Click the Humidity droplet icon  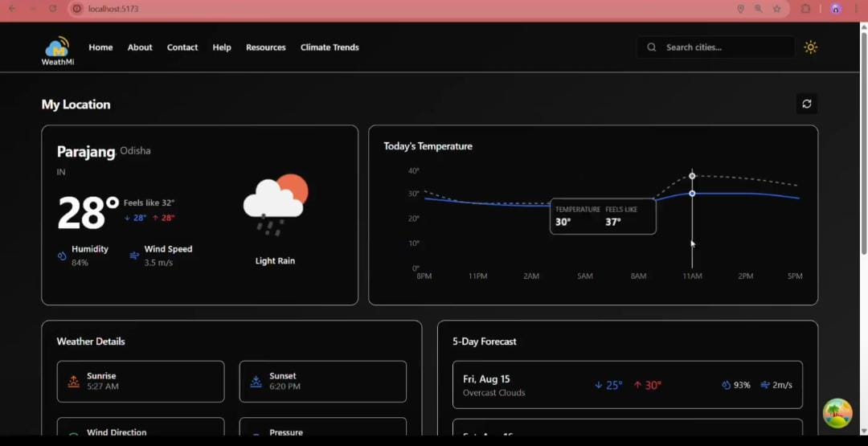click(x=62, y=256)
